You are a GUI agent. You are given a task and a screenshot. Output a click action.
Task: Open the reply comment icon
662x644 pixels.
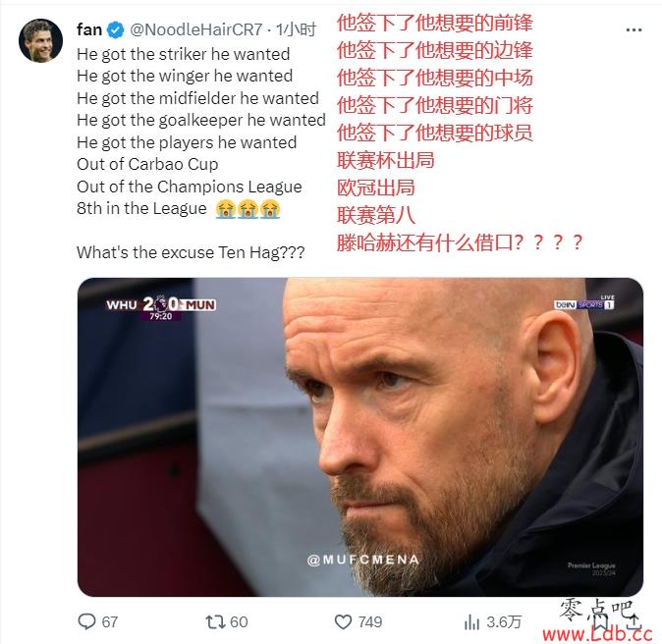(x=87, y=621)
